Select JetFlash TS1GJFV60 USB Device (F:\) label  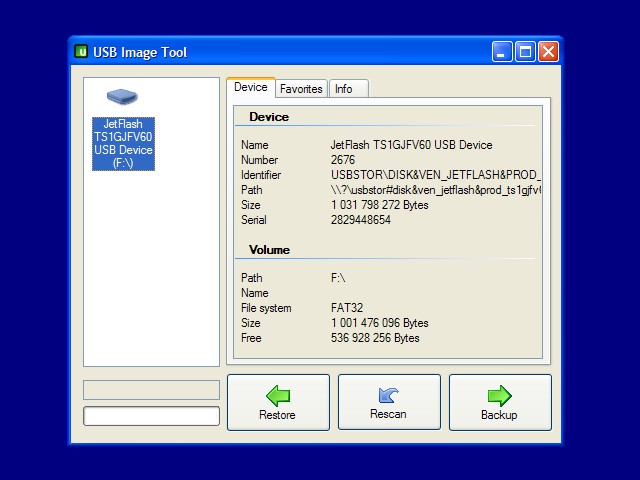[x=123, y=144]
